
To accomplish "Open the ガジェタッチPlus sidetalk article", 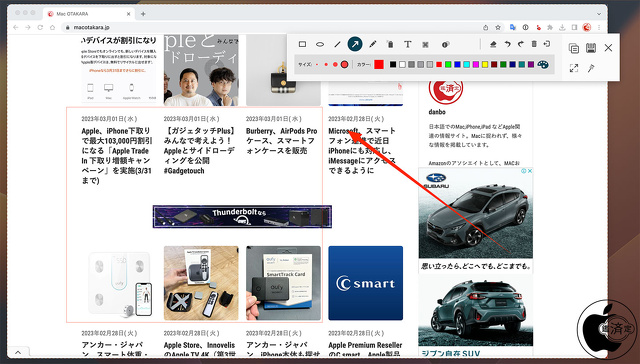I will 199,151.
